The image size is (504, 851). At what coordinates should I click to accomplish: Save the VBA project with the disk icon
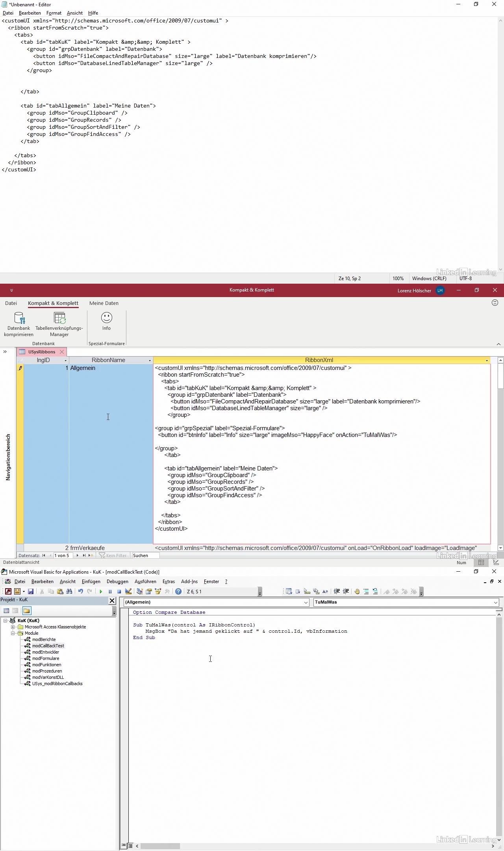[31, 591]
